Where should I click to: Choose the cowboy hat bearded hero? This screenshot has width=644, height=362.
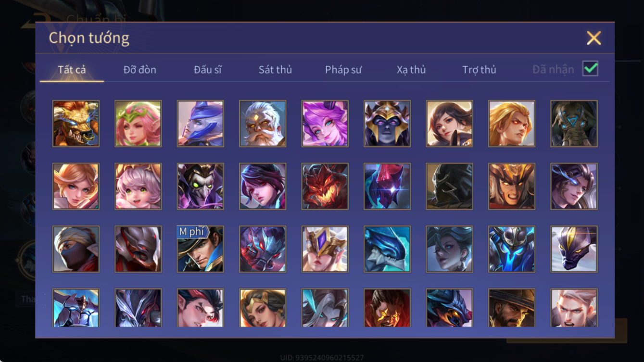pos(512,308)
